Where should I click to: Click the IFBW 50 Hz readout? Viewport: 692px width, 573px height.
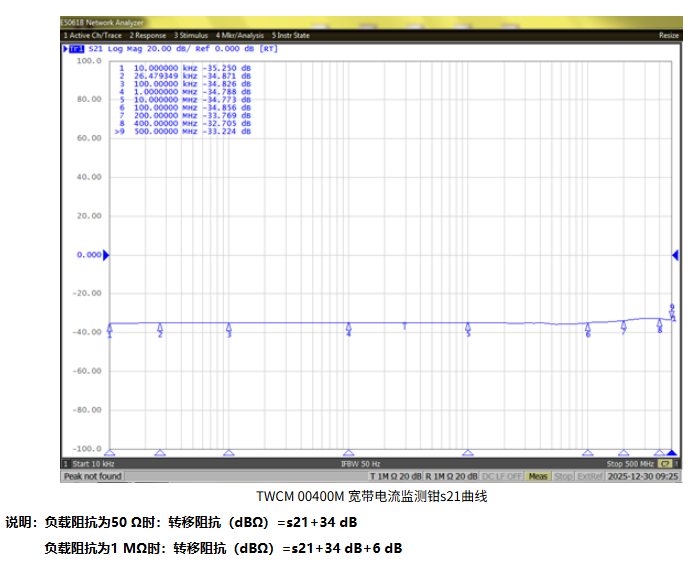pyautogui.click(x=361, y=464)
